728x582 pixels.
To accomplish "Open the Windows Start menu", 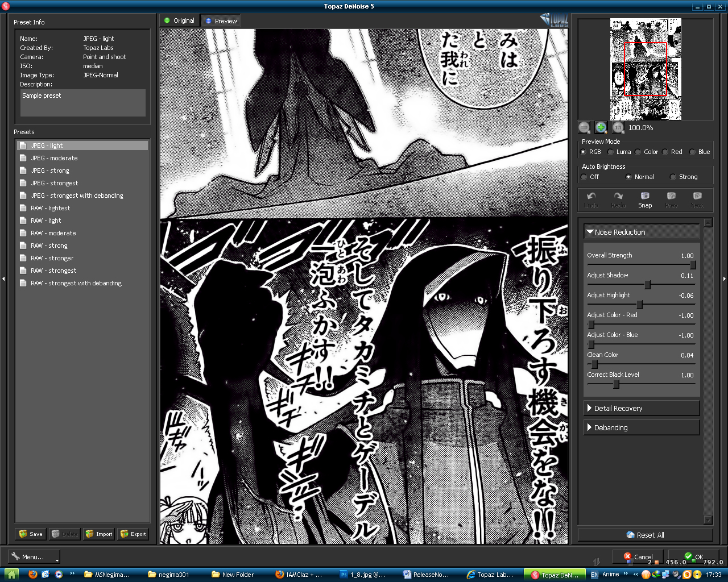I will [11, 575].
